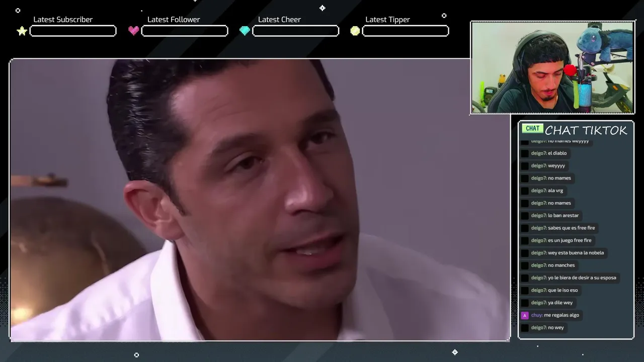Viewport: 644px width, 362px height.
Task: Click the CHAT TIKTOK title
Action: click(586, 130)
